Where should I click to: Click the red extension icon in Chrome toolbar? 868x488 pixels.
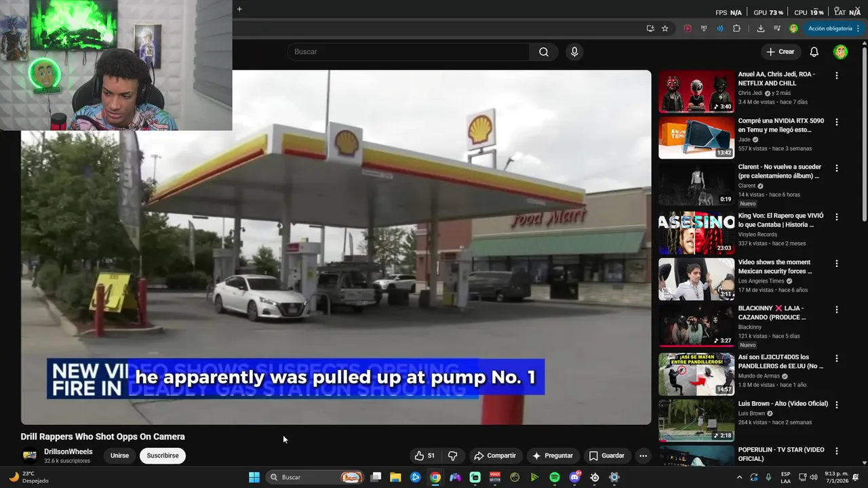tap(688, 28)
